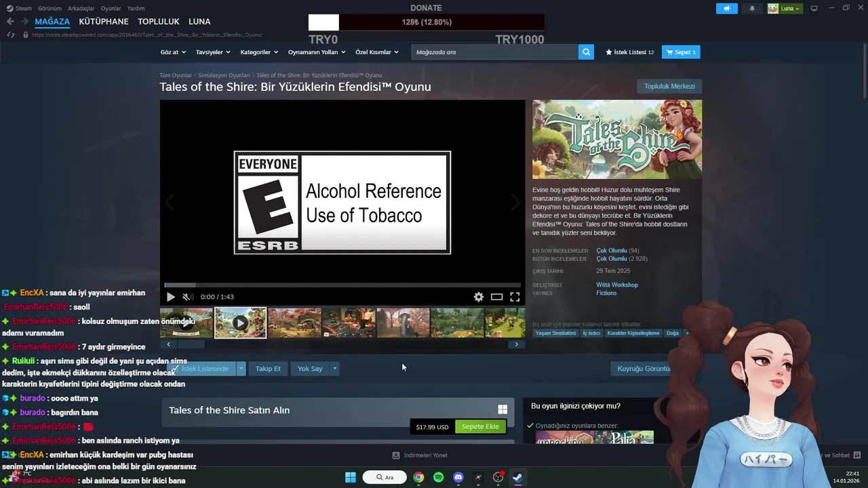Reload the store page
868x488 pixels.
click(x=11, y=35)
